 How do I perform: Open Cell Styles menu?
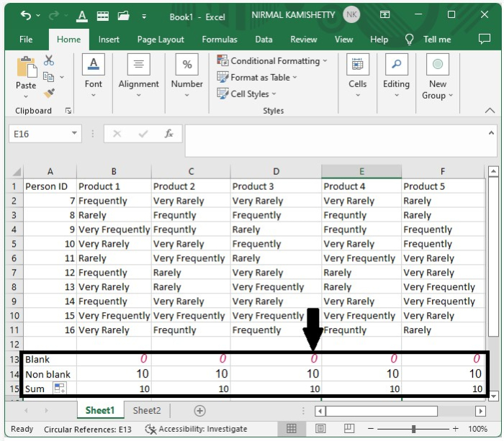[246, 94]
